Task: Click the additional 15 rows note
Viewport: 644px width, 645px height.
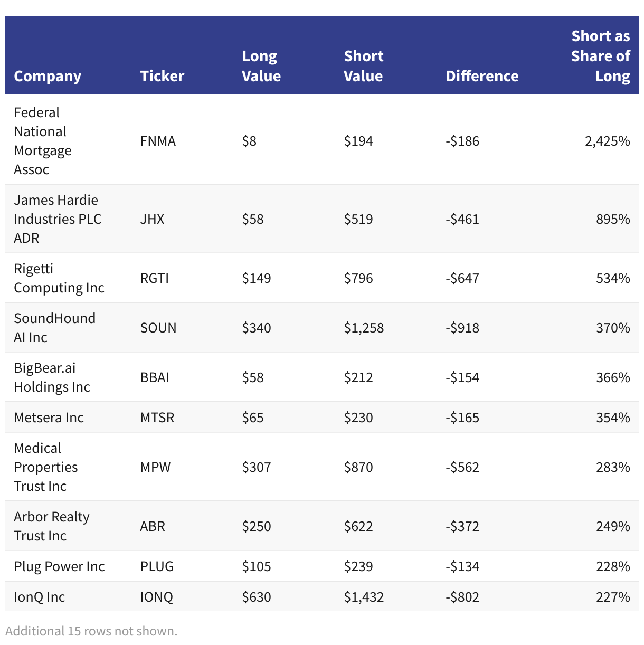Action: coord(91,631)
